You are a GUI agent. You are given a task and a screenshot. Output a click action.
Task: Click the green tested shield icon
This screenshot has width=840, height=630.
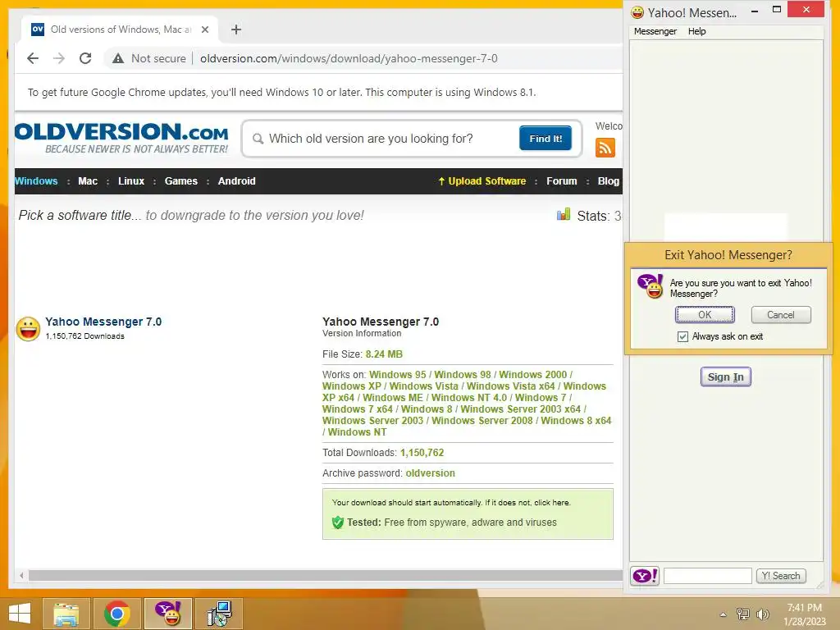click(x=337, y=523)
